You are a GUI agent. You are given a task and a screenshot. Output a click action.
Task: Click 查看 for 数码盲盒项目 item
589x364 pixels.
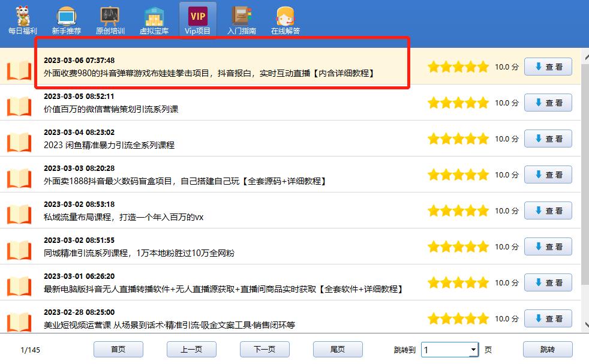(548, 175)
